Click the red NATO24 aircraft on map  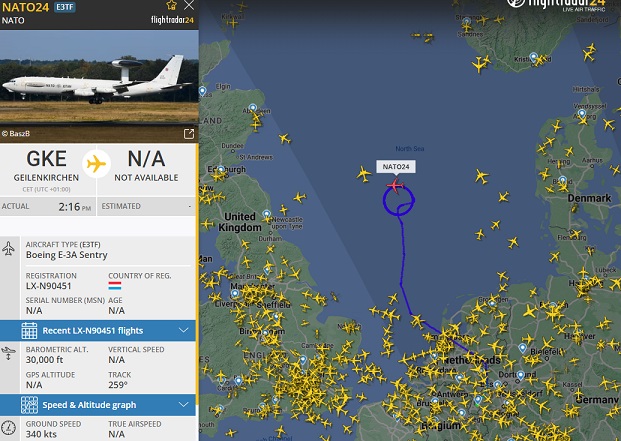tap(395, 185)
